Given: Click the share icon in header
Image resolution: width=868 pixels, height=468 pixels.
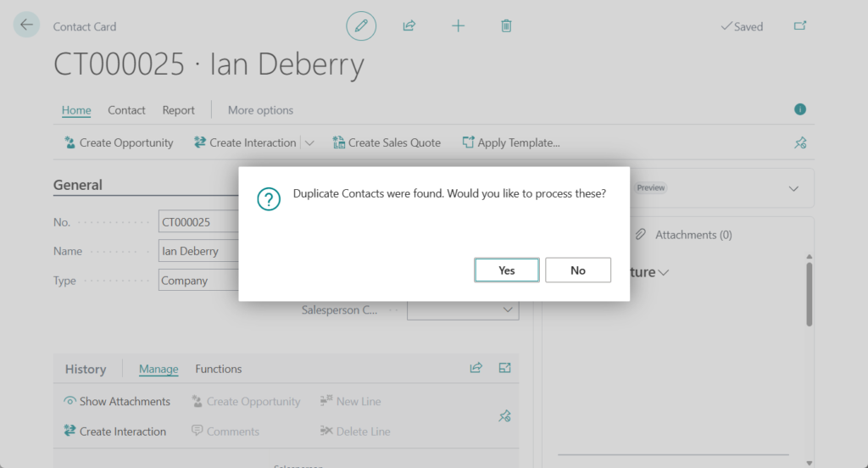Looking at the screenshot, I should [x=409, y=26].
